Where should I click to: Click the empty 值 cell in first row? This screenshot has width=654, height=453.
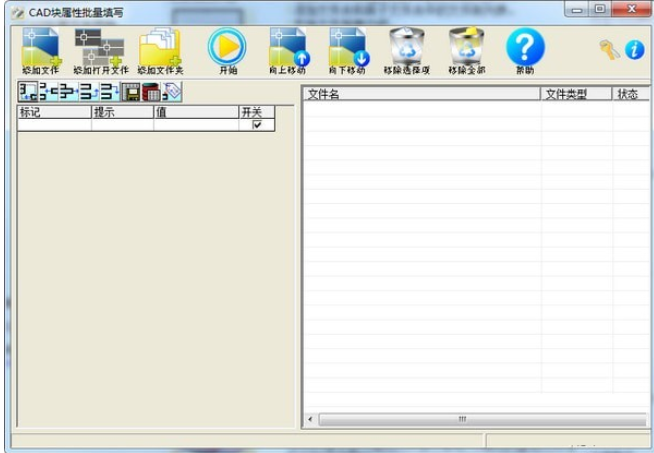[195, 125]
